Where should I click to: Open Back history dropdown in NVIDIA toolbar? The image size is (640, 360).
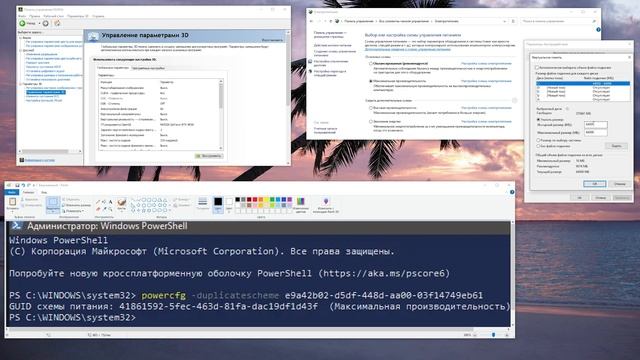39,23
